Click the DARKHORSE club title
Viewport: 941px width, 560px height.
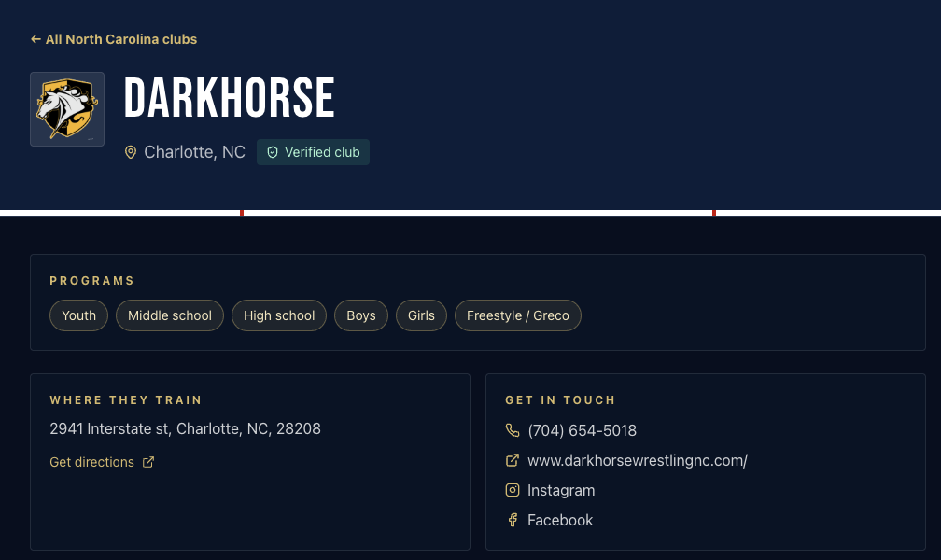230,98
